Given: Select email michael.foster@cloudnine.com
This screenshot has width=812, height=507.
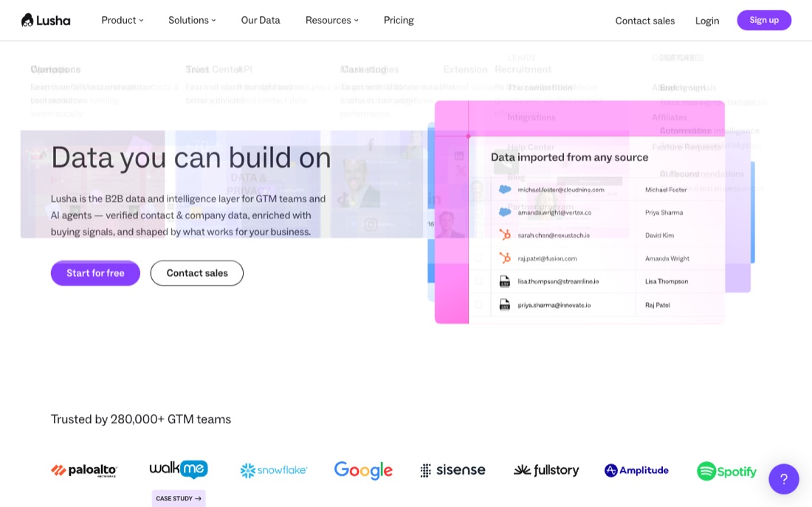Looking at the screenshot, I should tap(561, 190).
